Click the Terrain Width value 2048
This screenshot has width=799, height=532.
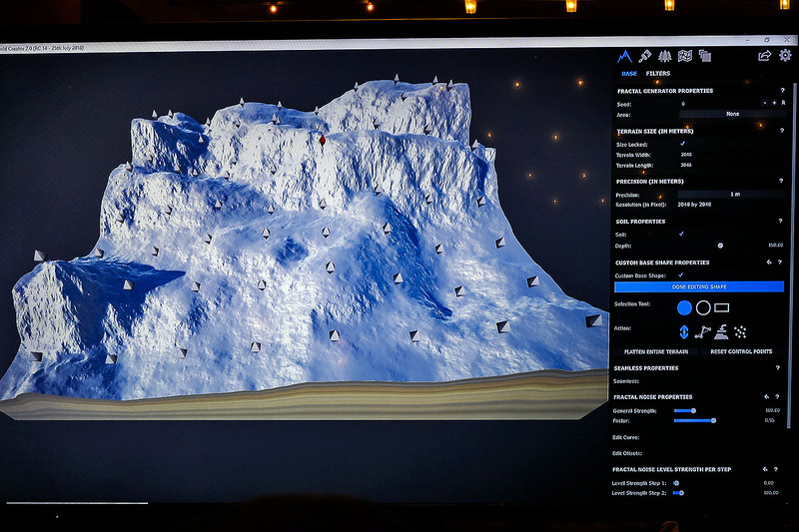[x=686, y=155]
